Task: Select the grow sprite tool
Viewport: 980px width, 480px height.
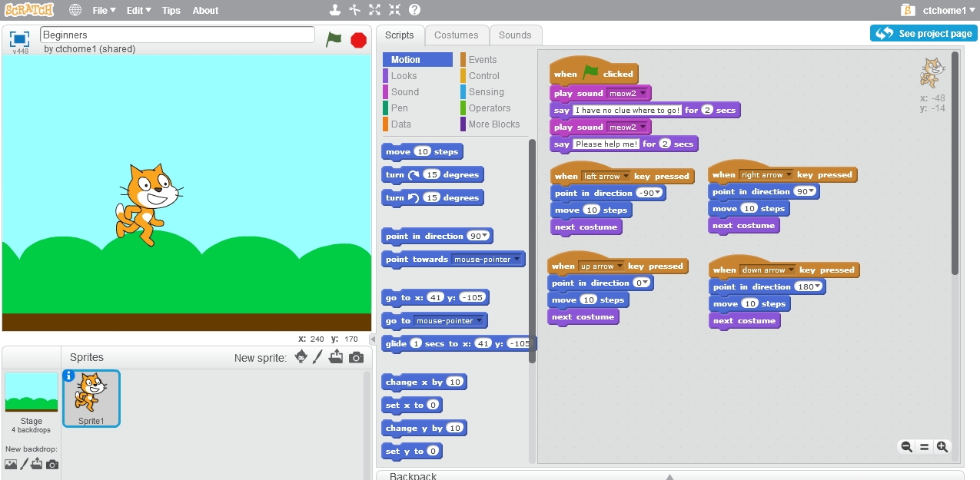Action: pos(374,10)
